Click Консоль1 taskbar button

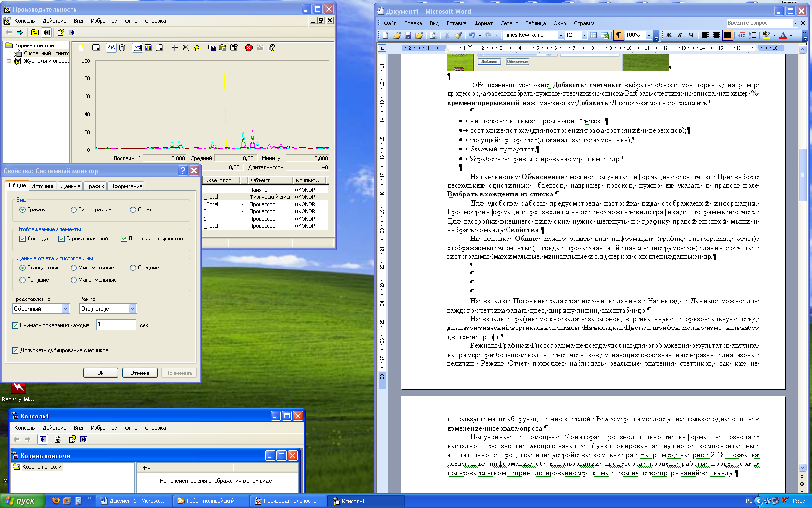(366, 501)
